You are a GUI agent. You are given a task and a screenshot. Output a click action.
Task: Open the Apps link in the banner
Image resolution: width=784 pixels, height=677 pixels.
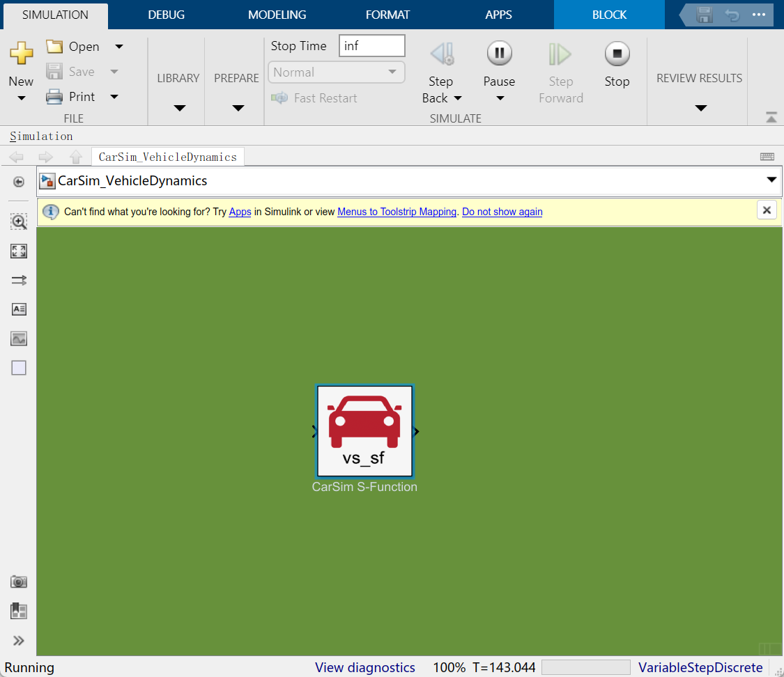click(x=240, y=212)
